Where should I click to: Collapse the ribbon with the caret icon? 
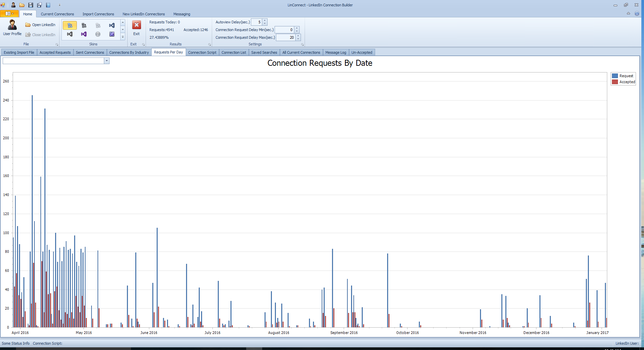point(628,14)
